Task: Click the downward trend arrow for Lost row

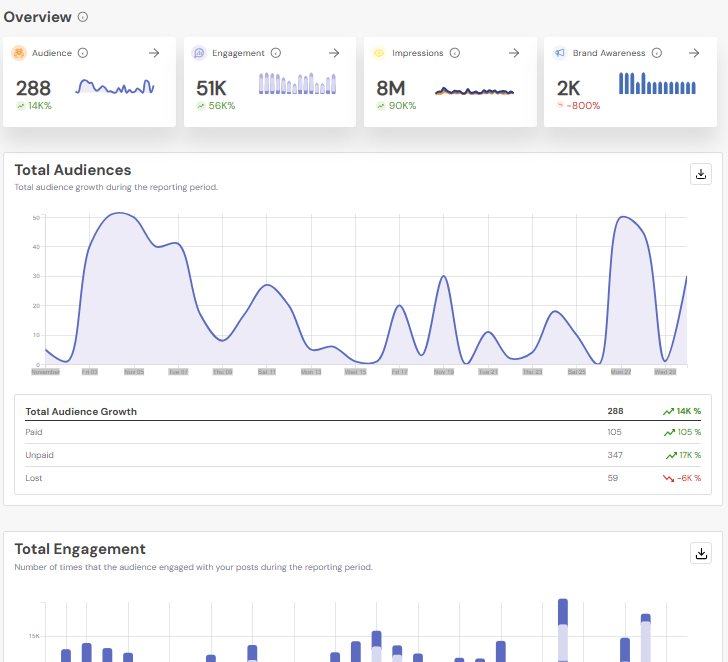Action: [x=668, y=478]
